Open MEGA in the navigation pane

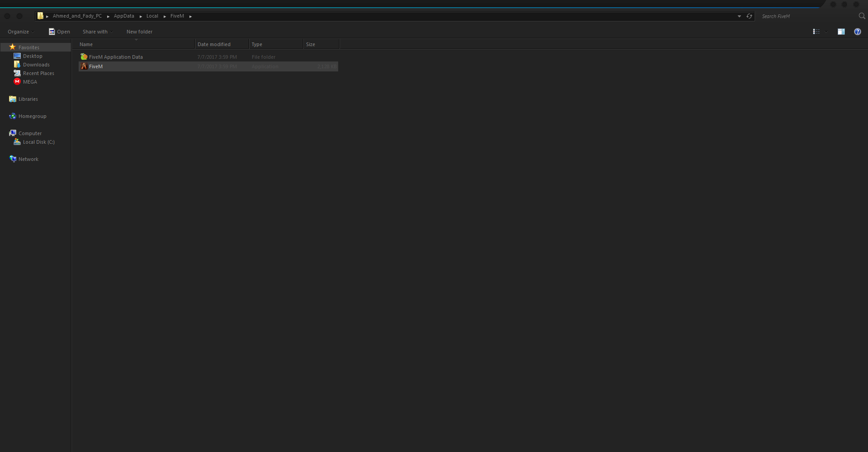click(x=30, y=82)
